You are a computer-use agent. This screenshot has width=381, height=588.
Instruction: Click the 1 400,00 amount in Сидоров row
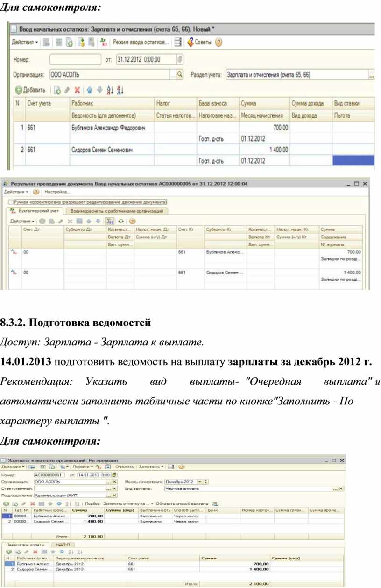point(264,150)
